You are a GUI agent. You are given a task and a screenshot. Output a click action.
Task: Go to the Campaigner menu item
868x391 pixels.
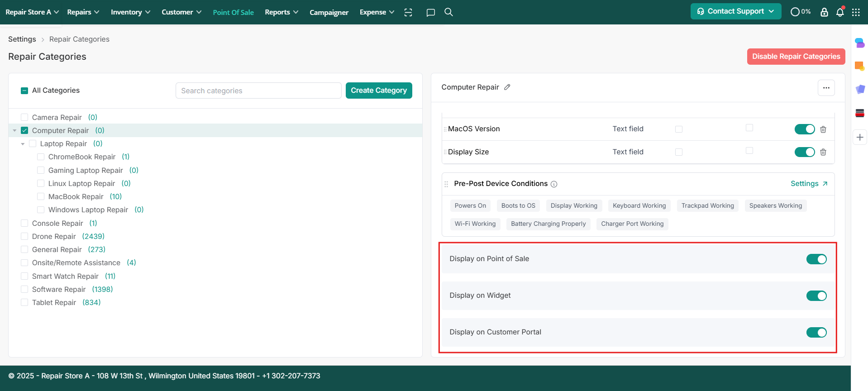click(329, 12)
